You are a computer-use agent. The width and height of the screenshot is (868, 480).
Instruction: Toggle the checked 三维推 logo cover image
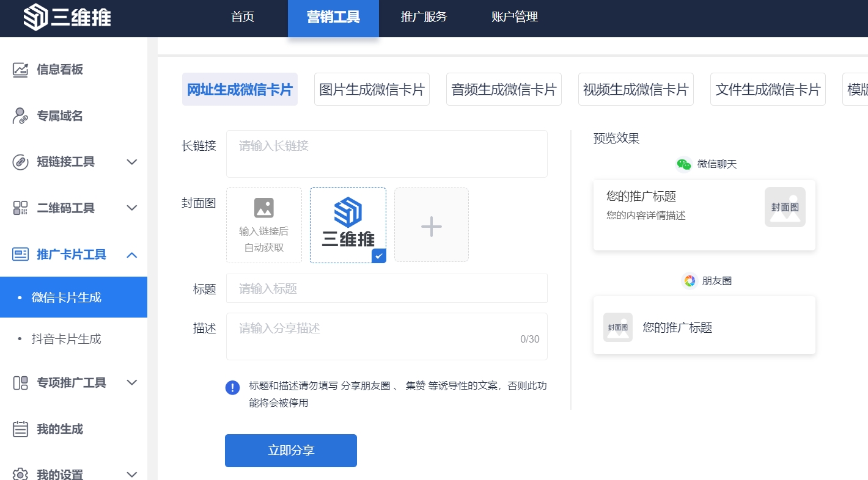click(x=348, y=225)
